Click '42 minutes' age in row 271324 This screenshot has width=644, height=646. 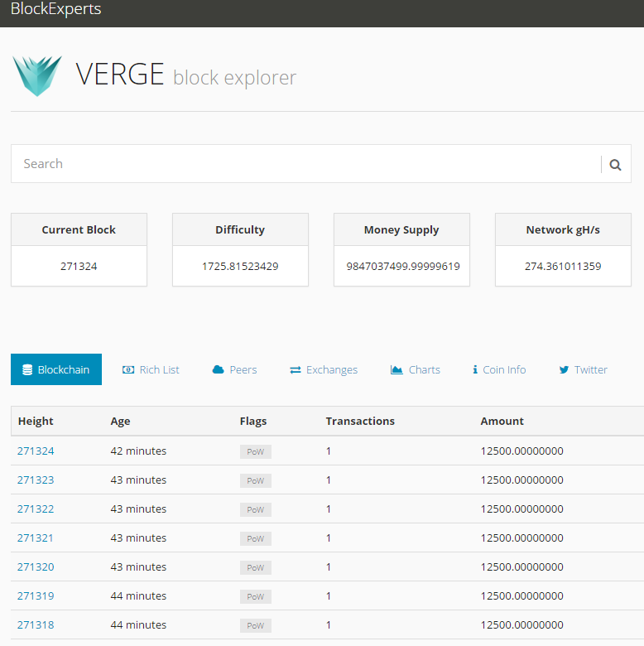(x=138, y=451)
